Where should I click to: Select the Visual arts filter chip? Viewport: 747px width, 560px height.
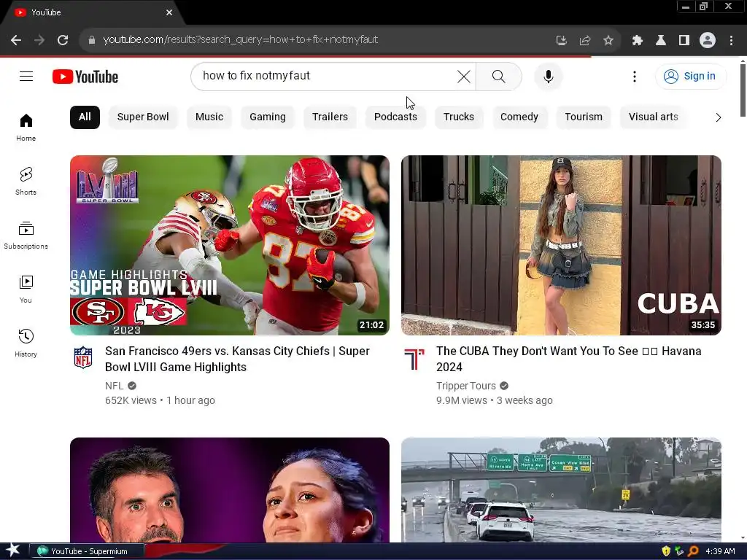click(x=653, y=117)
